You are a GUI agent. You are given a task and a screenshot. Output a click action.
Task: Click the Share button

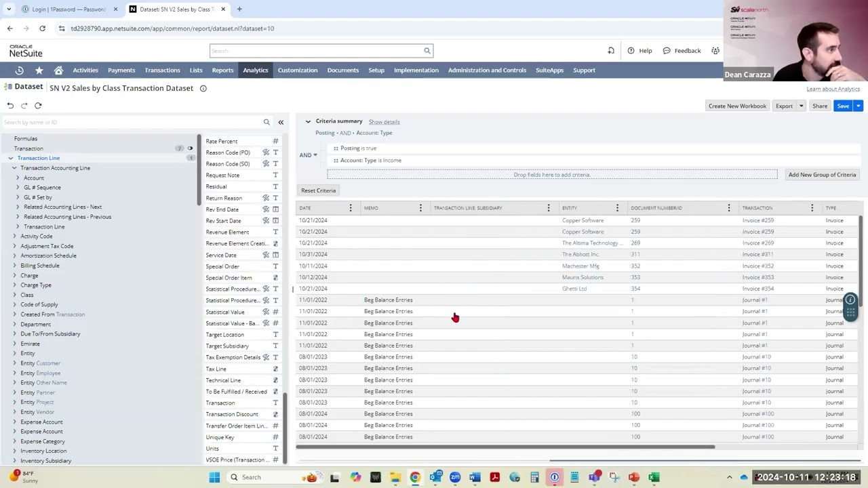click(x=820, y=106)
